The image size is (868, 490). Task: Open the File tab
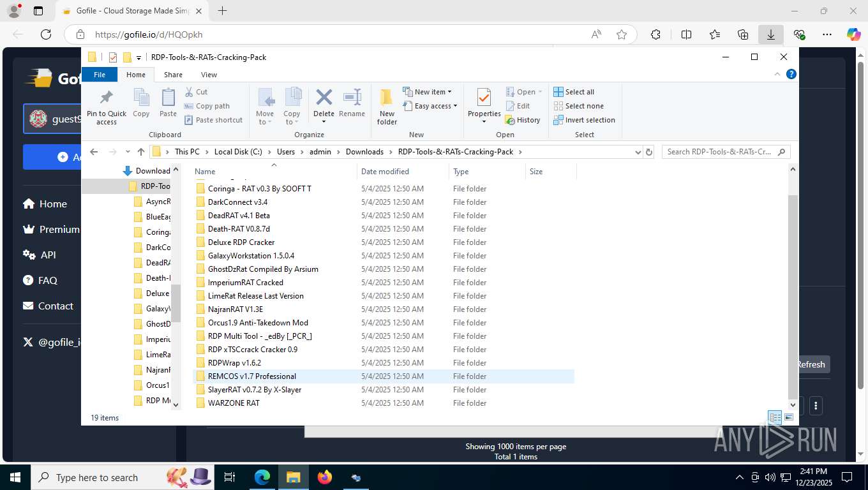click(x=100, y=75)
